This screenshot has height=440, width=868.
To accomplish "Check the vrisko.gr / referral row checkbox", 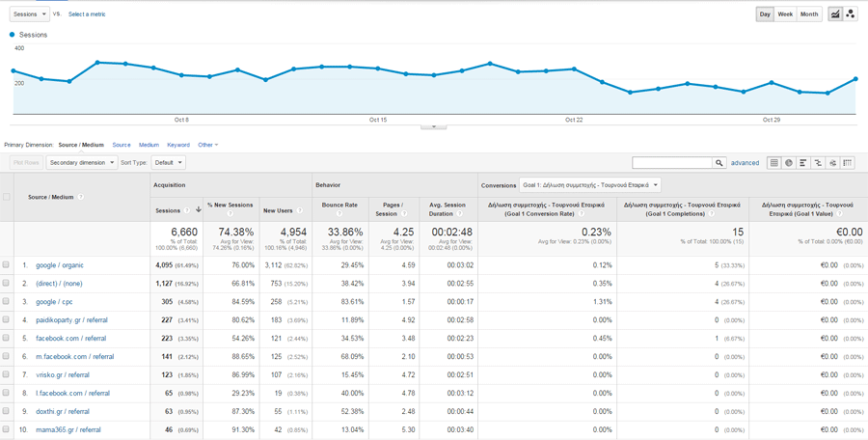I will point(6,374).
